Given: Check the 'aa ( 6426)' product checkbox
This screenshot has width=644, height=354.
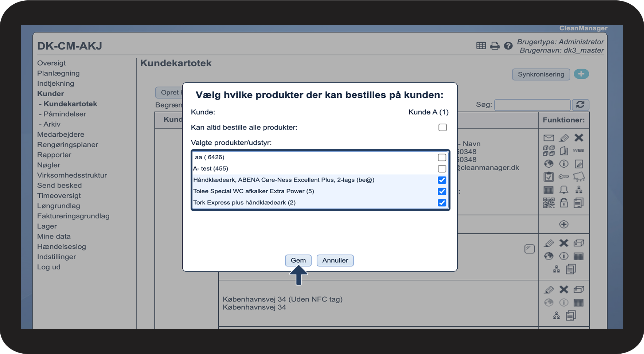Looking at the screenshot, I should tap(442, 157).
